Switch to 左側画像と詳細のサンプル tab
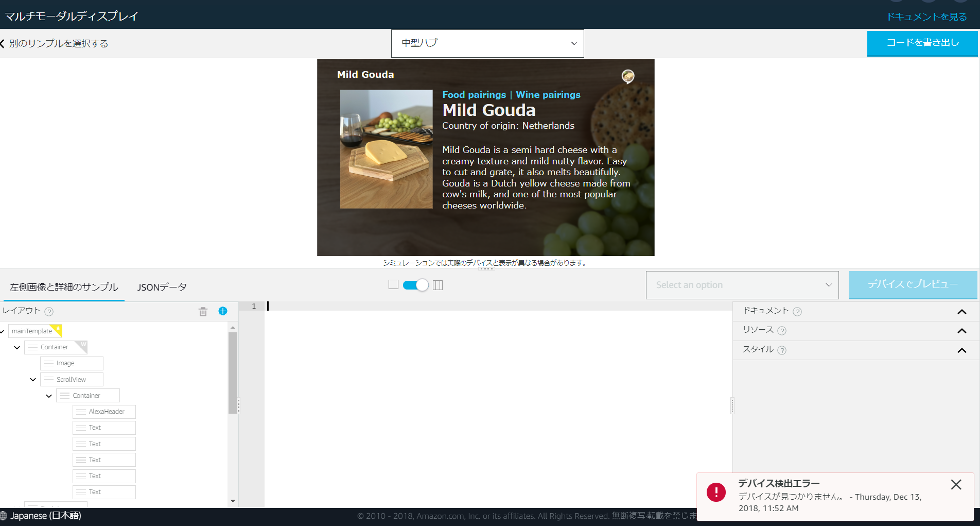 [x=64, y=287]
